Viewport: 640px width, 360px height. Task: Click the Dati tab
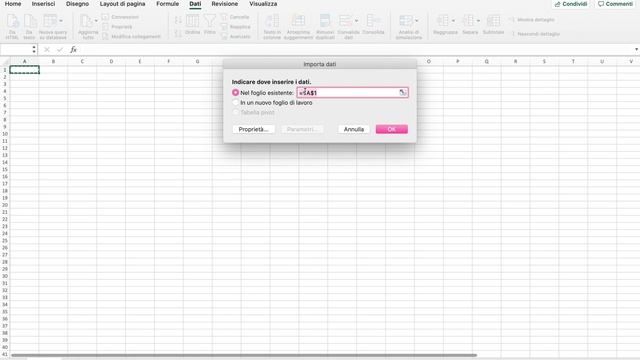click(195, 4)
